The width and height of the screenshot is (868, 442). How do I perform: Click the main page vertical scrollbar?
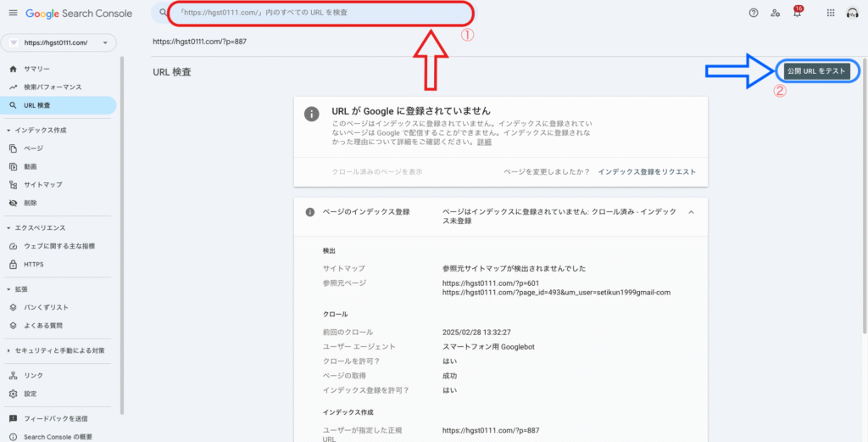865,197
